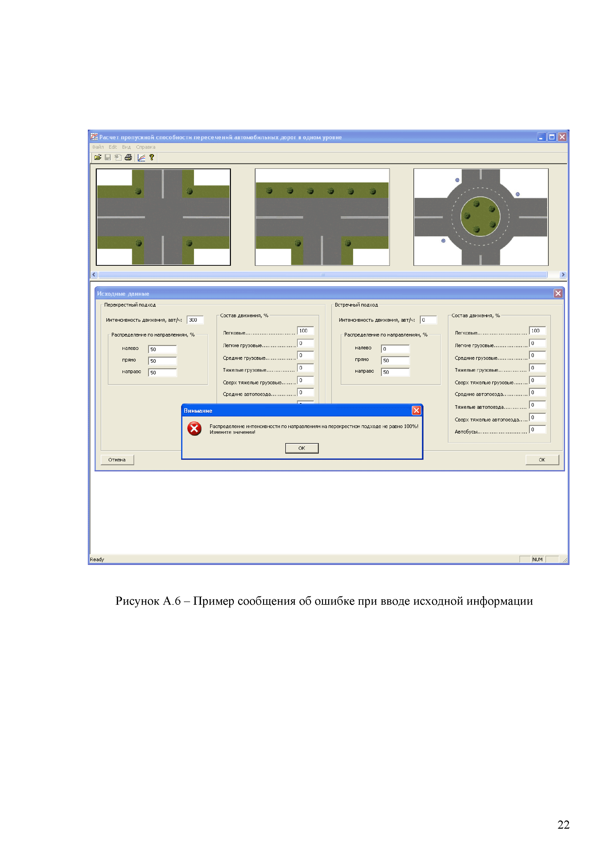Screen dimensions: 614x868
Task: Click the application icon in title bar
Action: pyautogui.click(x=94, y=137)
